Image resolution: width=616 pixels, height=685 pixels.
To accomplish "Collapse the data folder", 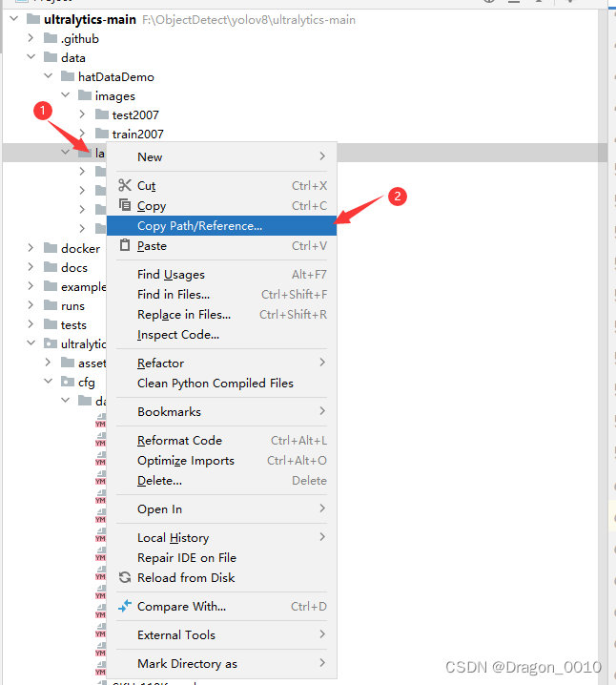I will click(31, 57).
